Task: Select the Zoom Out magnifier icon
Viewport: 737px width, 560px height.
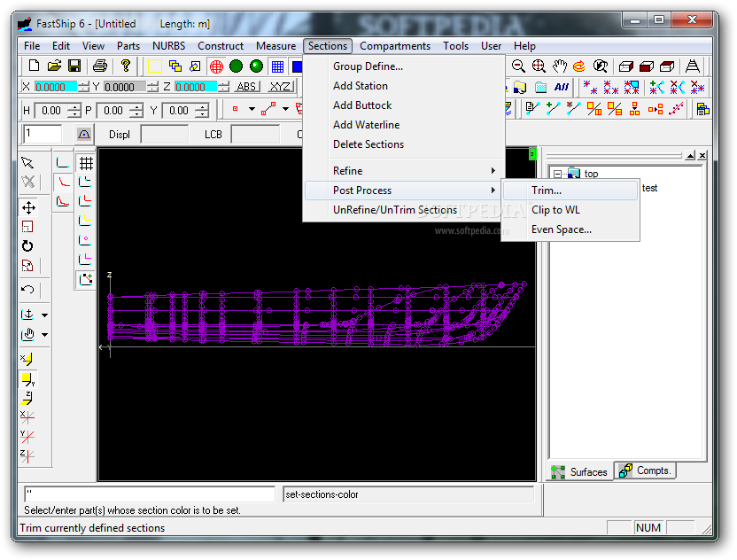Action: [x=518, y=66]
